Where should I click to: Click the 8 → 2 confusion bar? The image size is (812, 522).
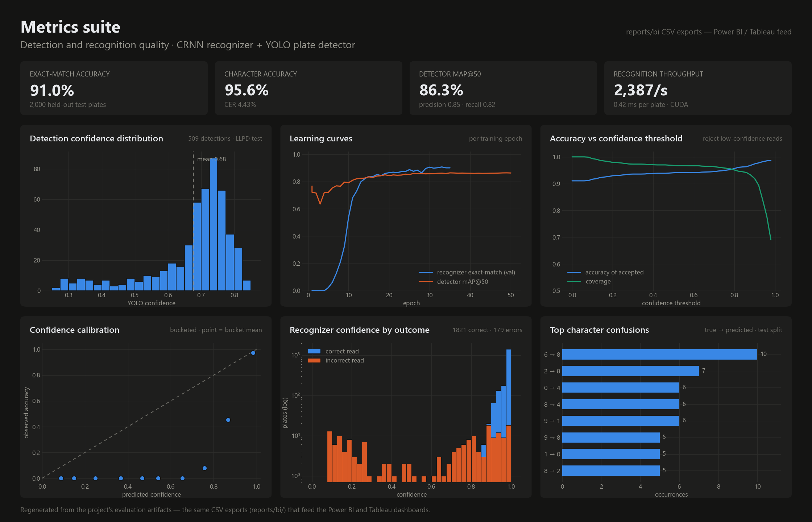click(611, 471)
